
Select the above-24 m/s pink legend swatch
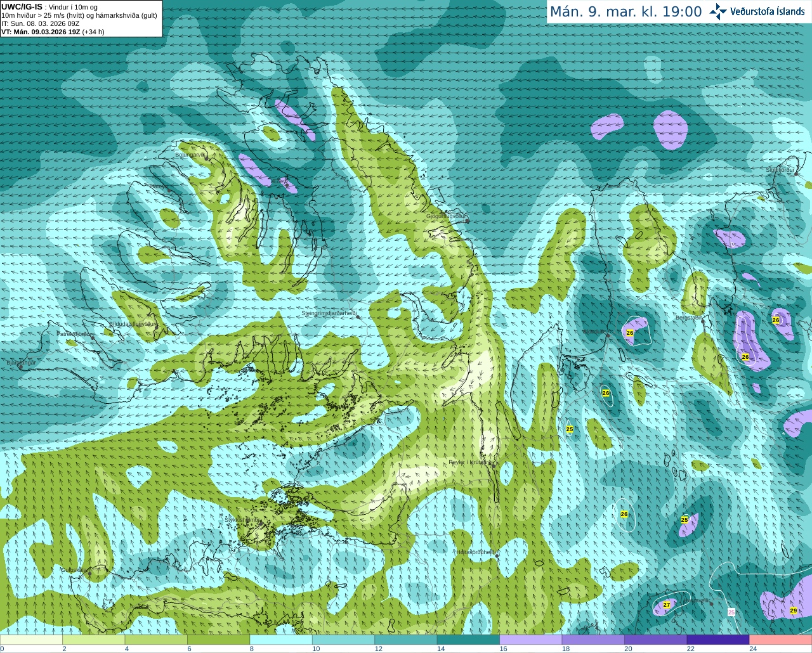click(x=780, y=640)
